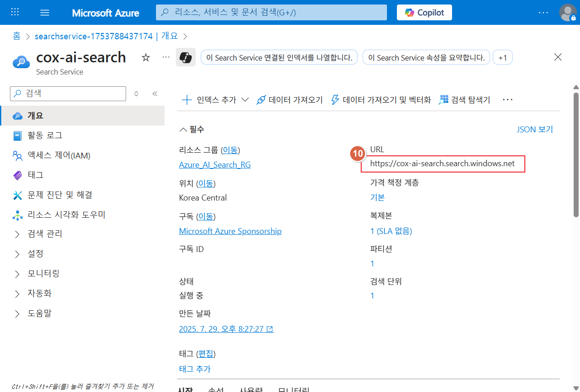Show the +1 additional suggestions
580x392 pixels.
pyautogui.click(x=503, y=58)
